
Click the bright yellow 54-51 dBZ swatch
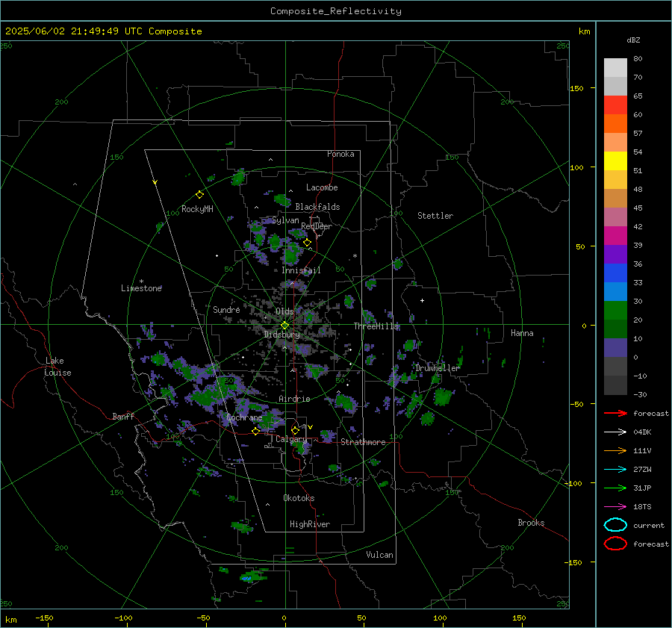point(615,161)
